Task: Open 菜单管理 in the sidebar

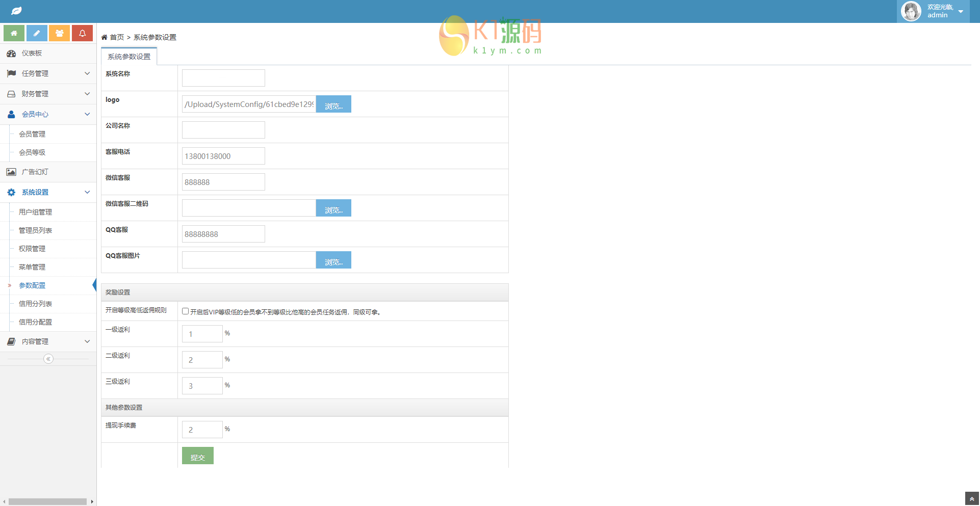Action: click(32, 267)
